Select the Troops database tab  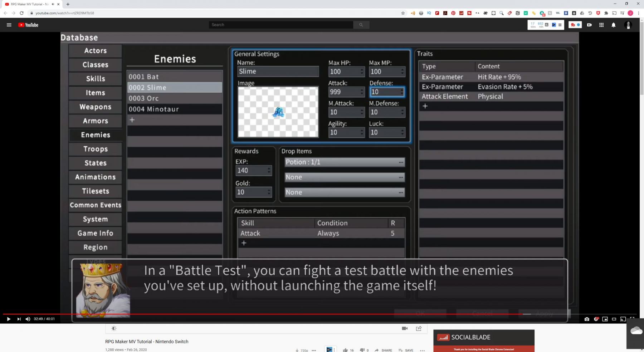click(x=96, y=149)
